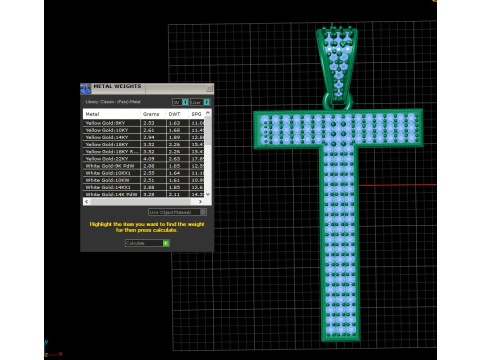Click the DWT column header

pos(177,114)
